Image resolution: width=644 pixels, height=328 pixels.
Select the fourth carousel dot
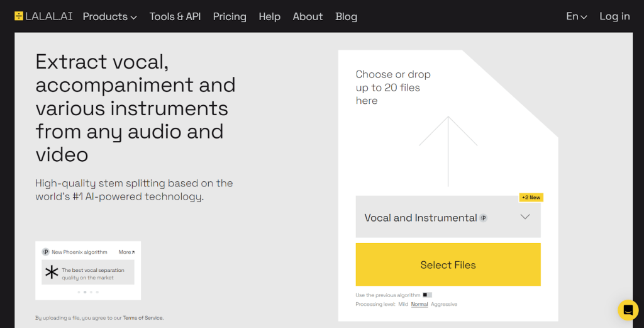(97, 292)
